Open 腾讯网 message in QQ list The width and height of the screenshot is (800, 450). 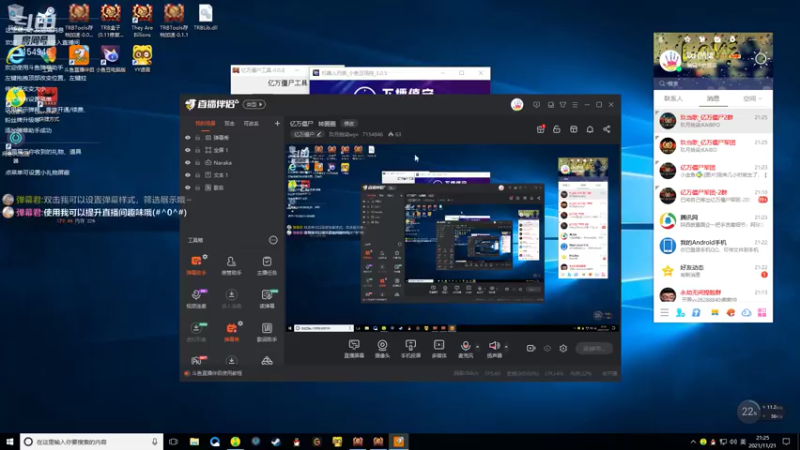click(713, 221)
